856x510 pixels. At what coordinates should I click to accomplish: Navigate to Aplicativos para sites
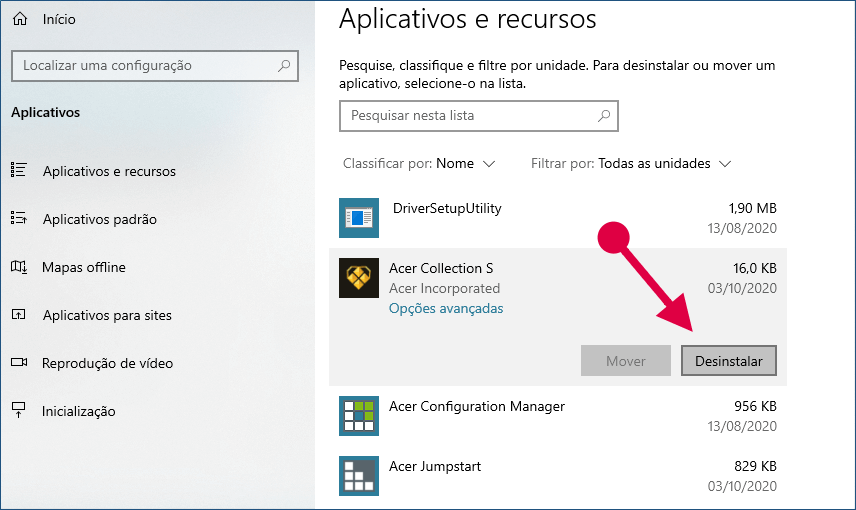[x=108, y=315]
